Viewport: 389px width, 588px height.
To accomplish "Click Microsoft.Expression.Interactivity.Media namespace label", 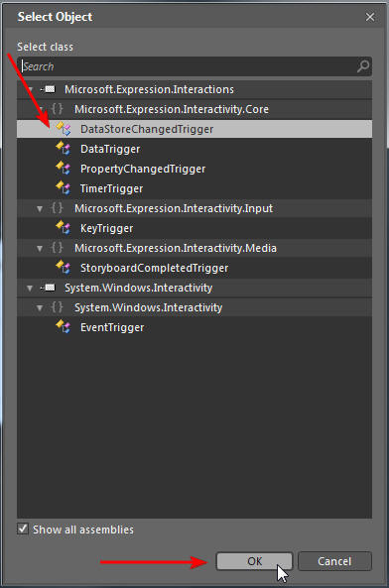I will (x=176, y=248).
